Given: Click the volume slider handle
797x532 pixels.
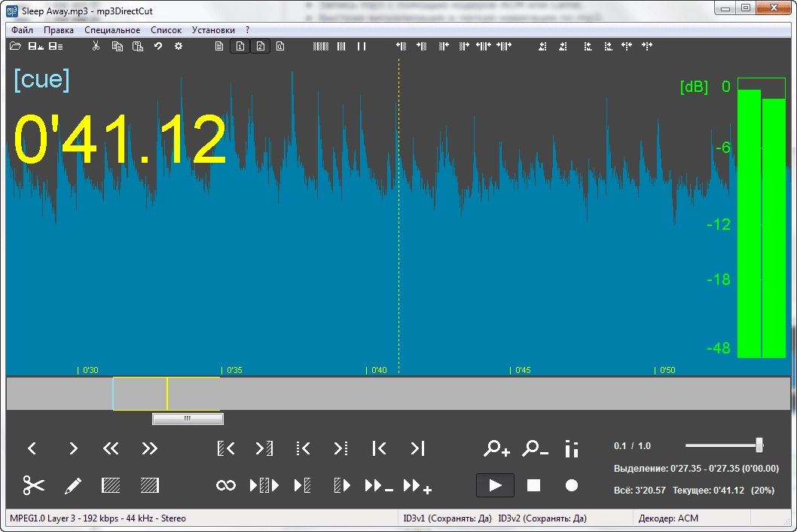Looking at the screenshot, I should click(759, 445).
